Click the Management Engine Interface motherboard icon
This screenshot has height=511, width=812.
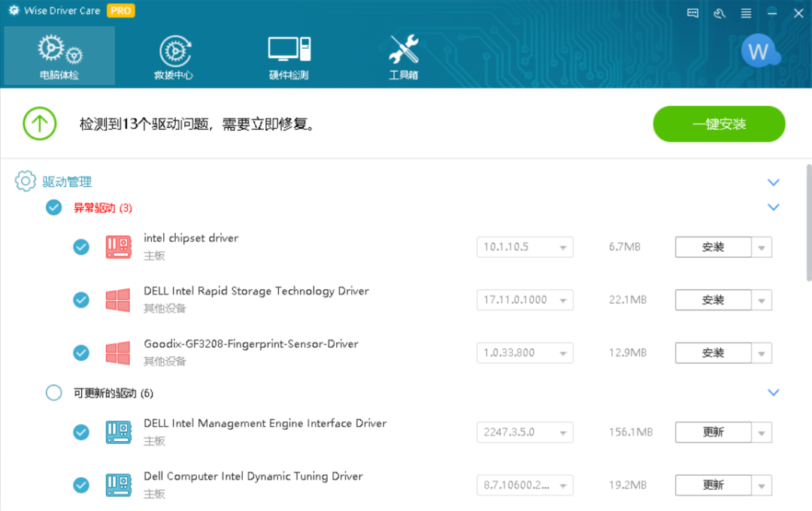click(119, 432)
